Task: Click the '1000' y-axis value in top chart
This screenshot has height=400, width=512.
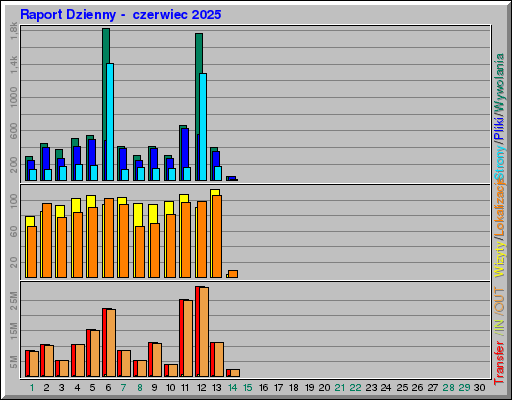Action: click(14, 97)
